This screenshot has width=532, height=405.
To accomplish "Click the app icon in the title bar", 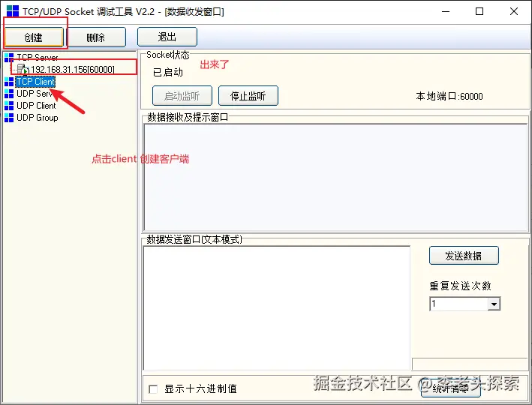I will coord(13,11).
